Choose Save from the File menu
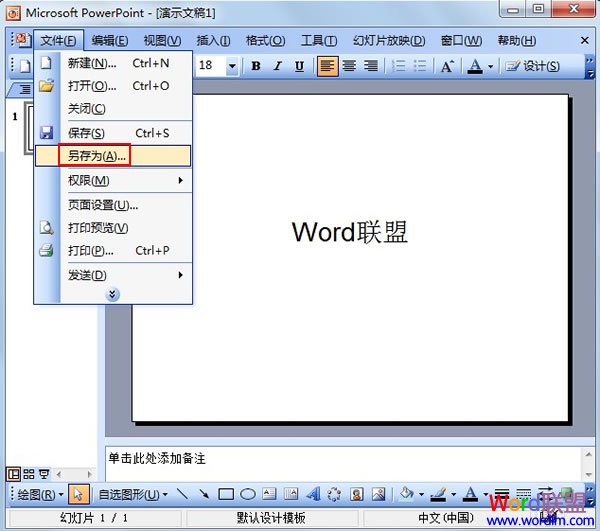This screenshot has width=600, height=531. tap(113, 133)
